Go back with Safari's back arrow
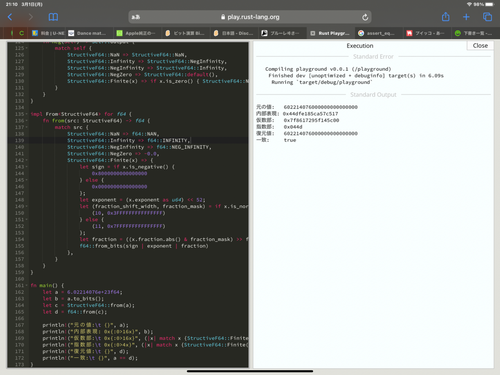Viewport: 500px width, 375px height. [x=10, y=17]
